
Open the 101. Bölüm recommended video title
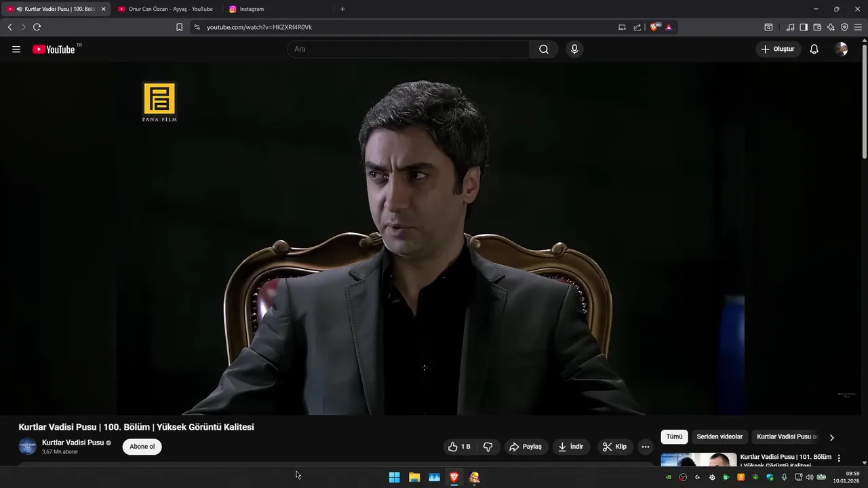785,460
